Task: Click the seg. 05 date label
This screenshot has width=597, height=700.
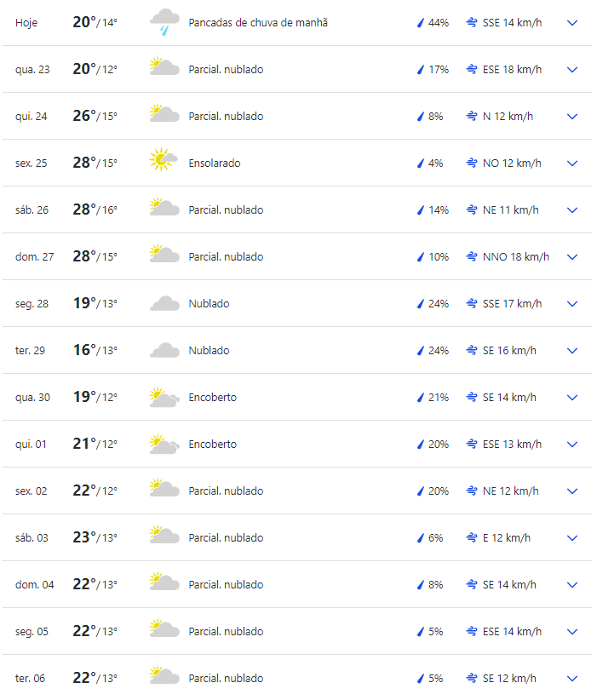Action: 32,632
